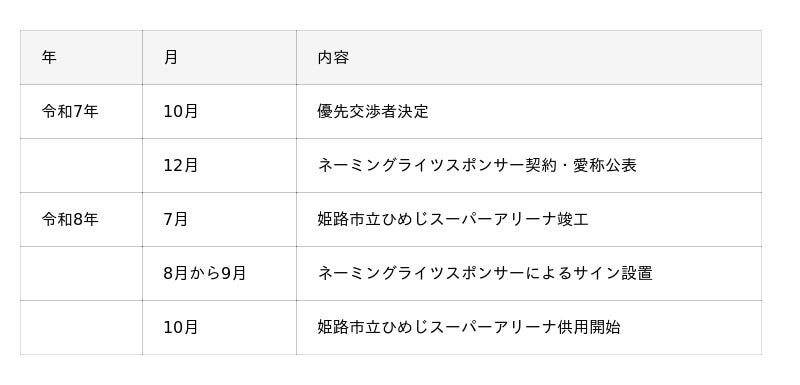Screen dimensions: 800x385
Task: Select the 令和8年 year cell
Action: 81,219
